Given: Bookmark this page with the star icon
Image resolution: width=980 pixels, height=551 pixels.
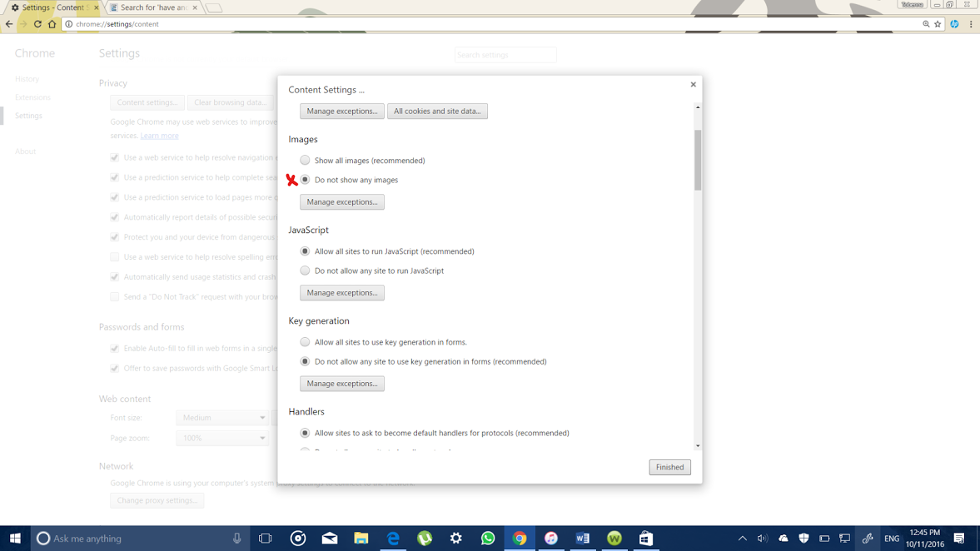Looking at the screenshot, I should tap(938, 24).
